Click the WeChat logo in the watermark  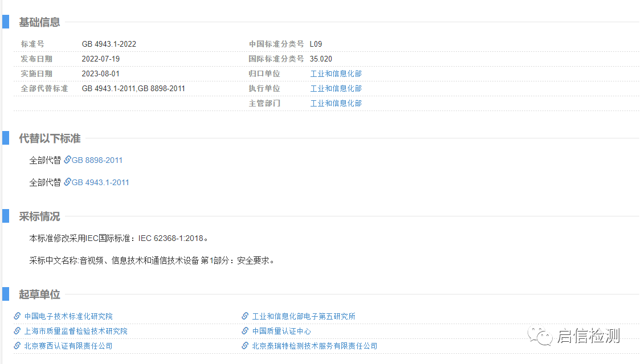click(540, 336)
